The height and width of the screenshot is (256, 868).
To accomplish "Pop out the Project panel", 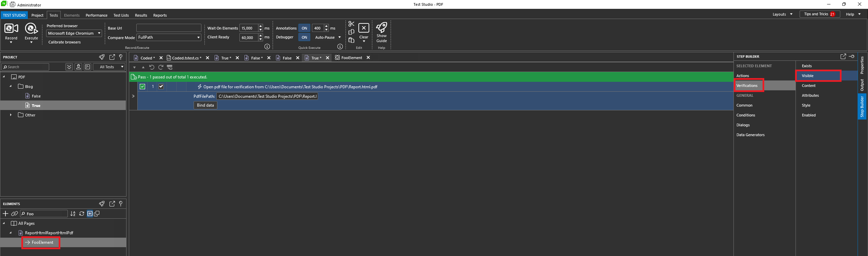I will coord(112,57).
